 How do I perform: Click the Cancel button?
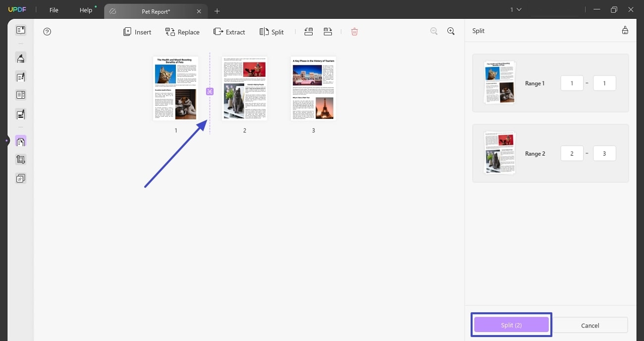(x=590, y=325)
